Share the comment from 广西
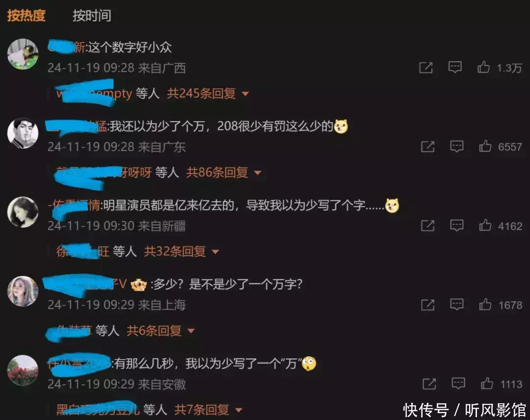Image resolution: width=530 pixels, height=420 pixels. (x=426, y=68)
